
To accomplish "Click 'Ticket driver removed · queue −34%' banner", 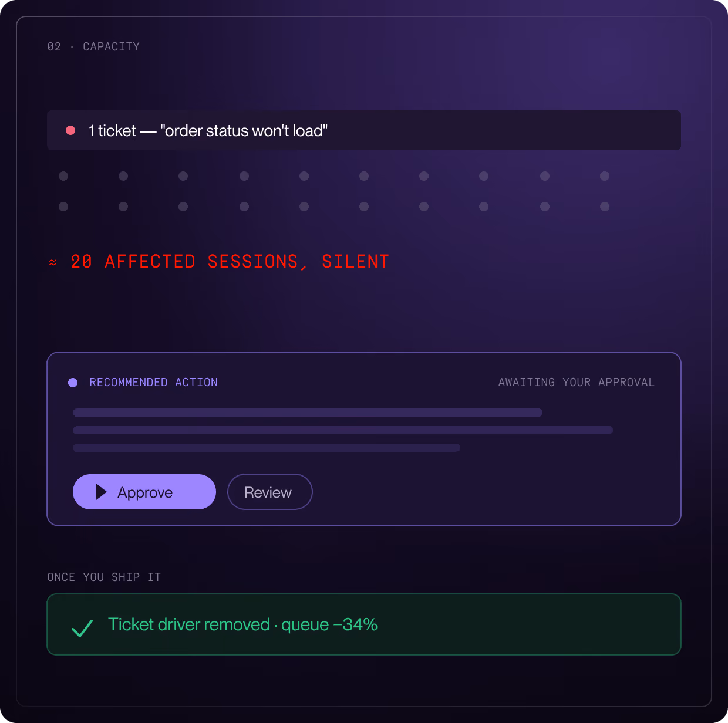I will (x=364, y=624).
